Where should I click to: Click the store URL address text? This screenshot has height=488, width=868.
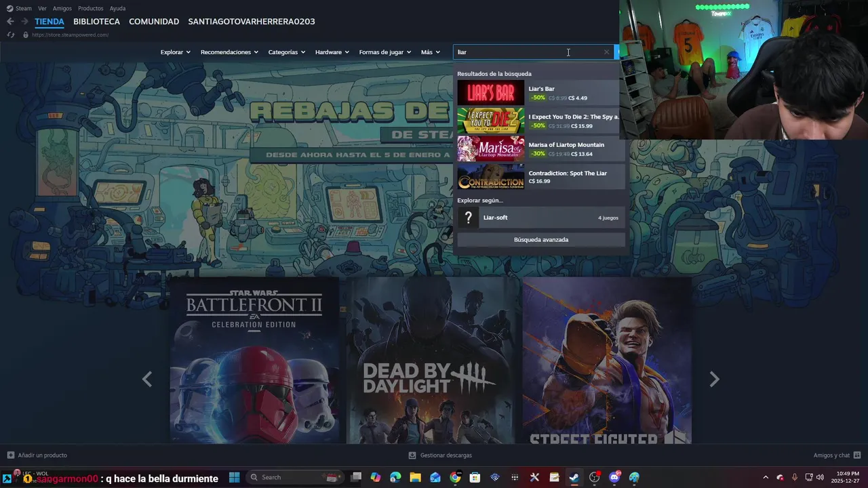pyautogui.click(x=70, y=35)
